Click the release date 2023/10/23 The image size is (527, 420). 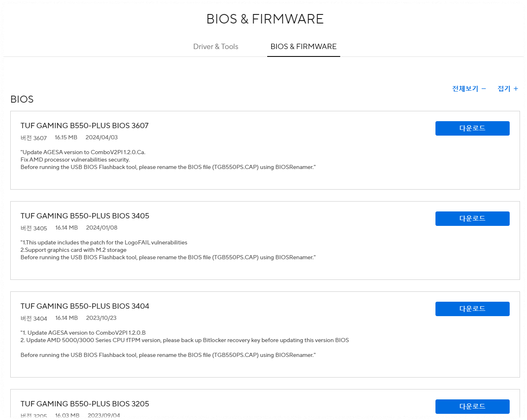(x=101, y=318)
